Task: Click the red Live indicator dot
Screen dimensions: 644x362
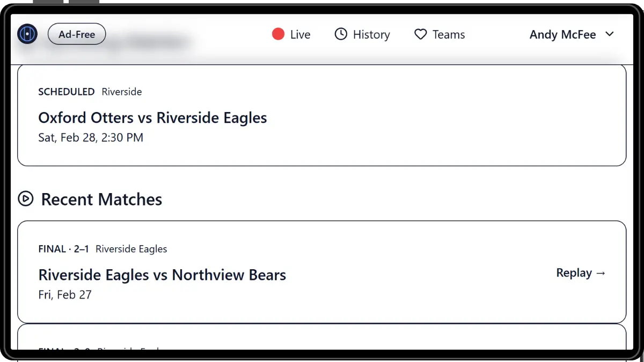Action: (x=278, y=34)
